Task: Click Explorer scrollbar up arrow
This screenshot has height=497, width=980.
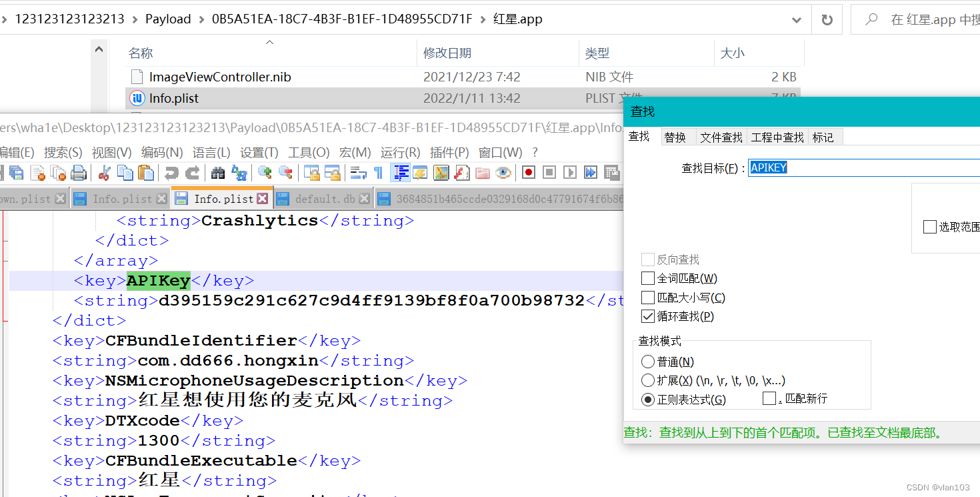Action: 99,49
